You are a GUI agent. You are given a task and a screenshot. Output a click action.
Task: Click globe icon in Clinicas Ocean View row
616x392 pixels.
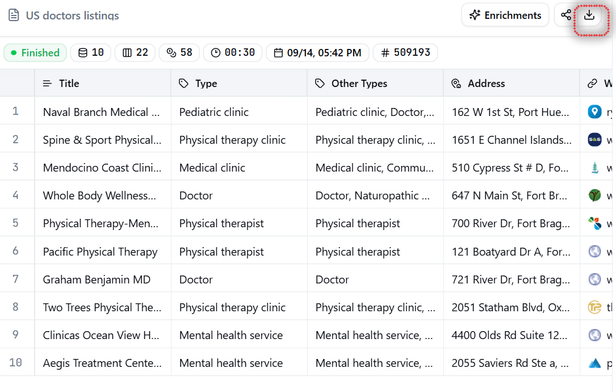click(x=594, y=335)
